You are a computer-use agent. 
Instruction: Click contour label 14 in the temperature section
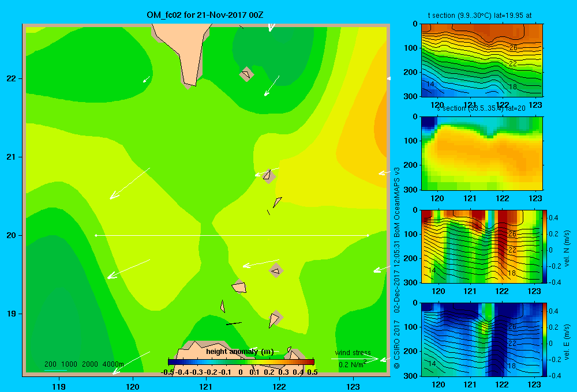430,84
